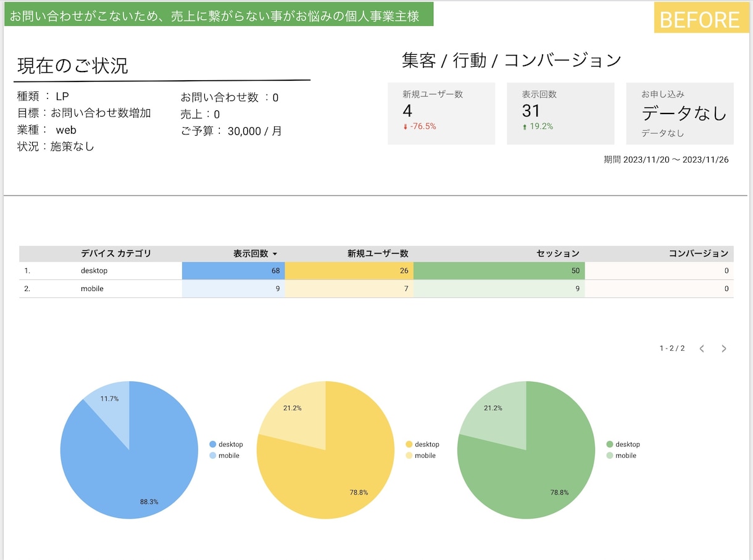Click the desktop label in blue chart legend

(231, 444)
